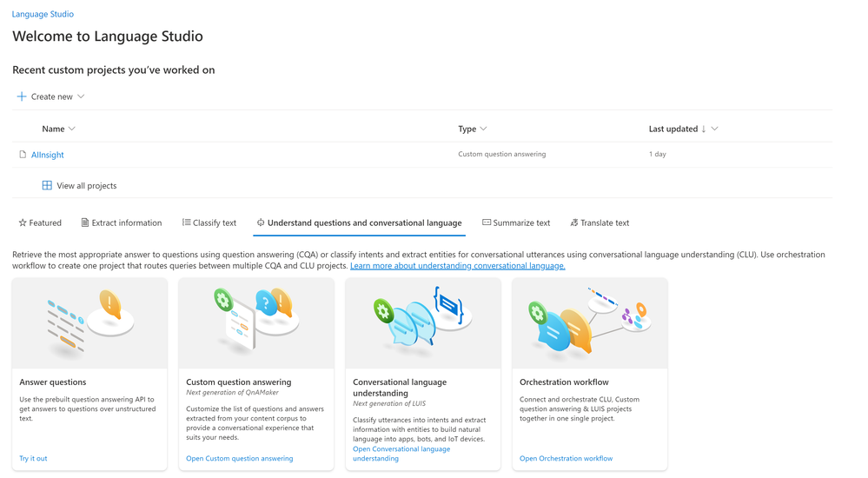This screenshot has width=868, height=478.
Task: Click the 'Custom question answering' type cell
Action: pos(502,154)
